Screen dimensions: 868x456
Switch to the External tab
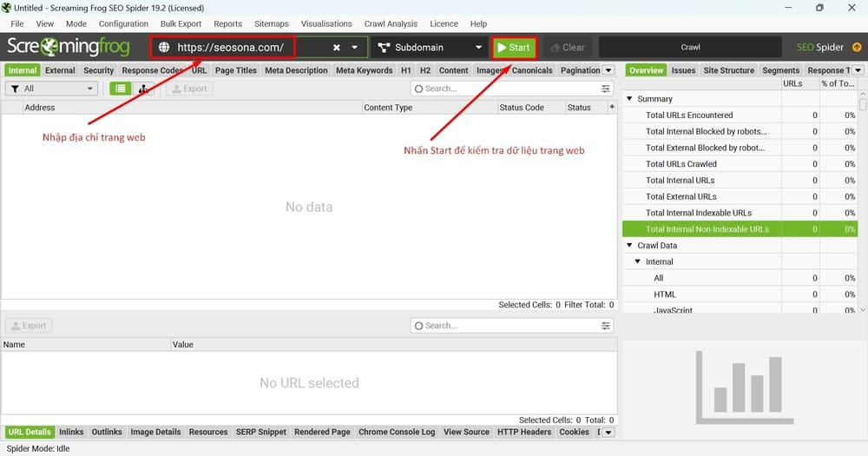(60, 70)
